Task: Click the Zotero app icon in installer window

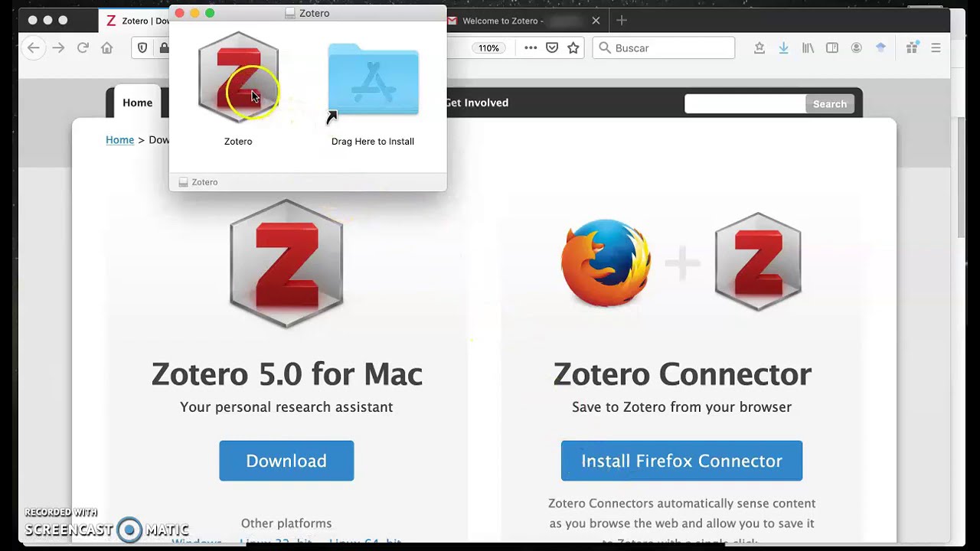Action: click(238, 78)
